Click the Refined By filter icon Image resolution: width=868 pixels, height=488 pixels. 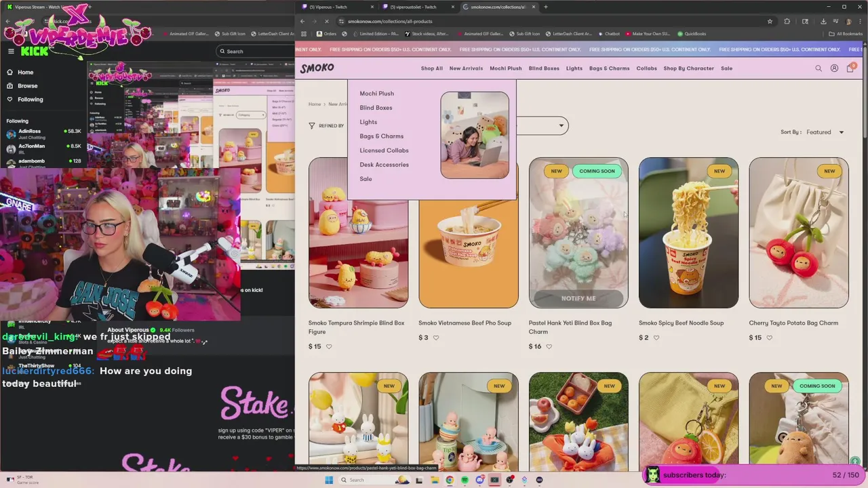(x=312, y=125)
